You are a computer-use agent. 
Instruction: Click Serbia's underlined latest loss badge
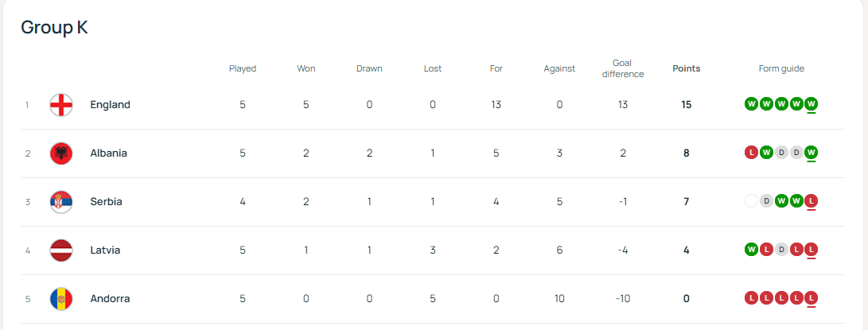pos(812,201)
